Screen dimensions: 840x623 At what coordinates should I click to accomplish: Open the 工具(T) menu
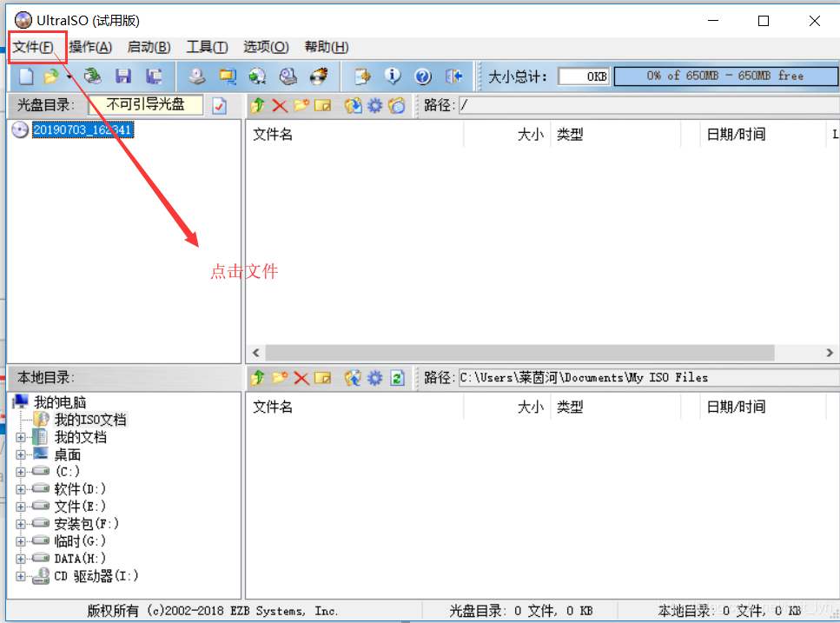pos(207,47)
